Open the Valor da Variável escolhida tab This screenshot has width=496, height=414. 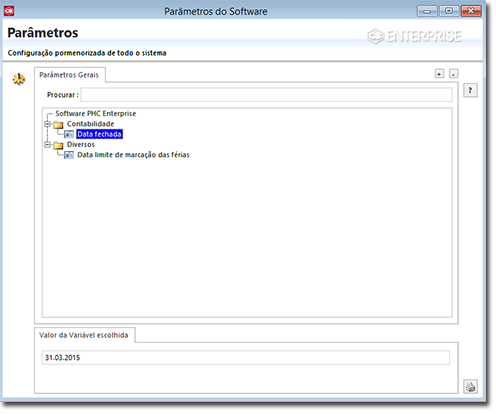tap(84, 335)
